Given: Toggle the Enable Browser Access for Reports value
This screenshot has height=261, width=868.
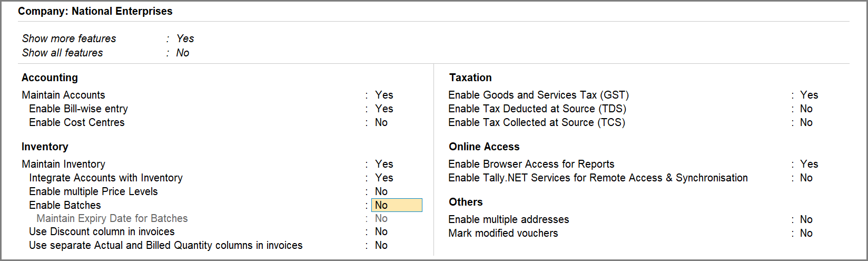Looking at the screenshot, I should pyautogui.click(x=808, y=164).
